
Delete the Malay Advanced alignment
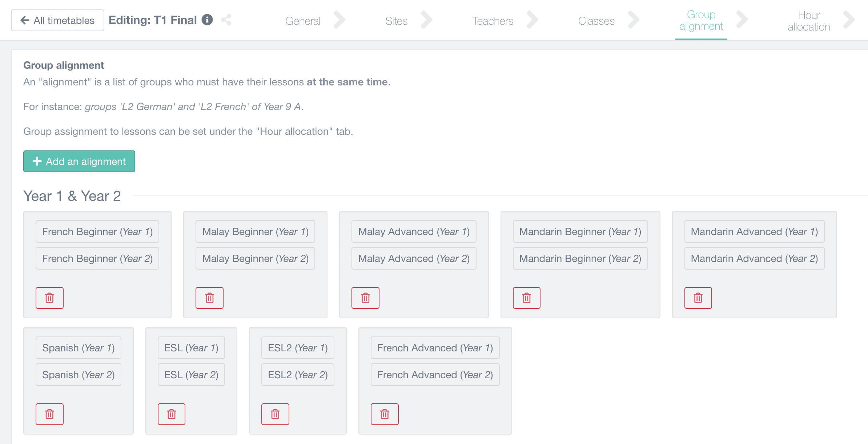365,298
